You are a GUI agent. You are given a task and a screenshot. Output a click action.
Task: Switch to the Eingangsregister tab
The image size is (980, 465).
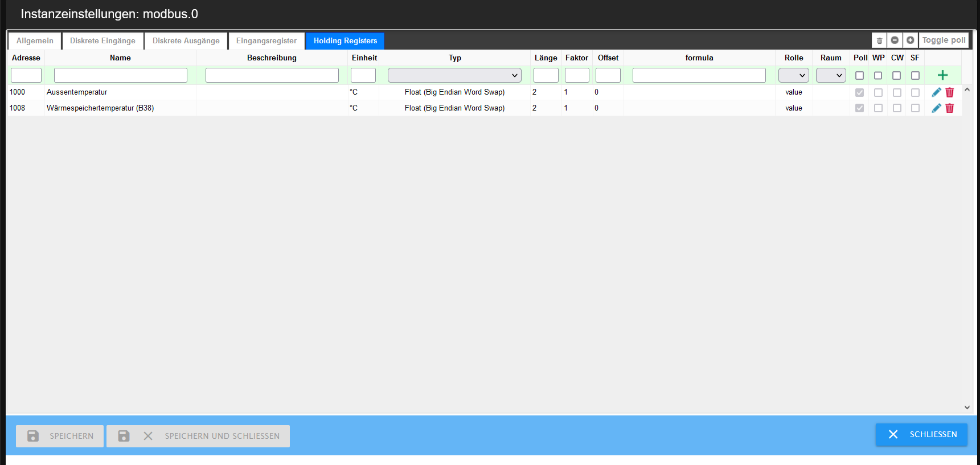coord(266,41)
